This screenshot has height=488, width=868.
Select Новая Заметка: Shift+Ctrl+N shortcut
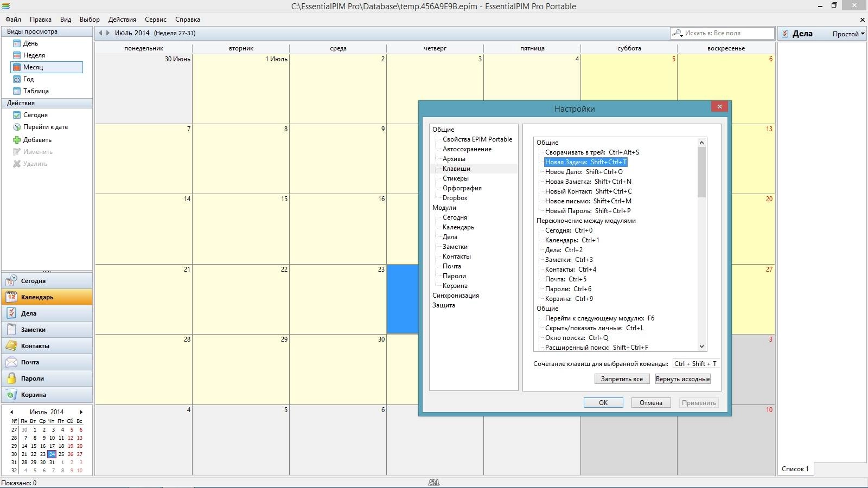click(x=588, y=182)
